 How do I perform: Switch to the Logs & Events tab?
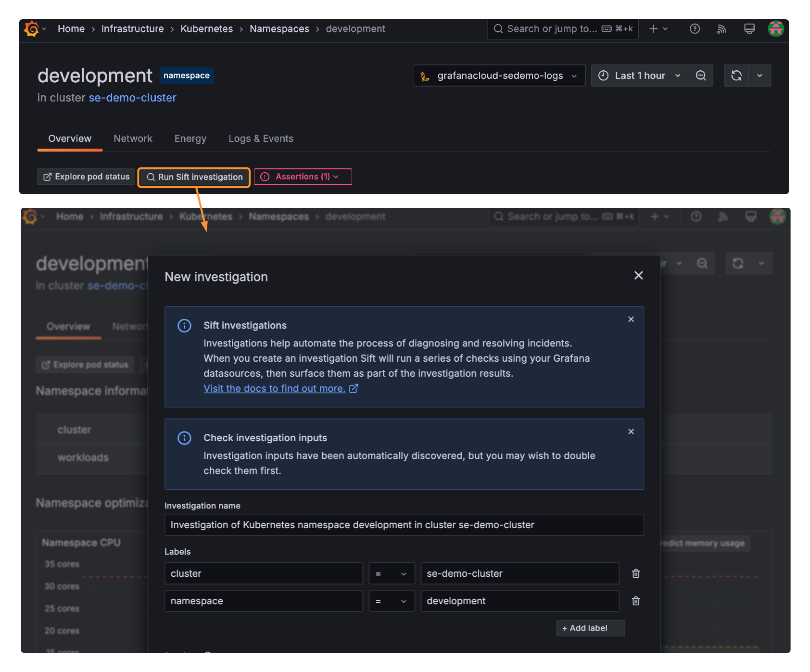tap(261, 139)
